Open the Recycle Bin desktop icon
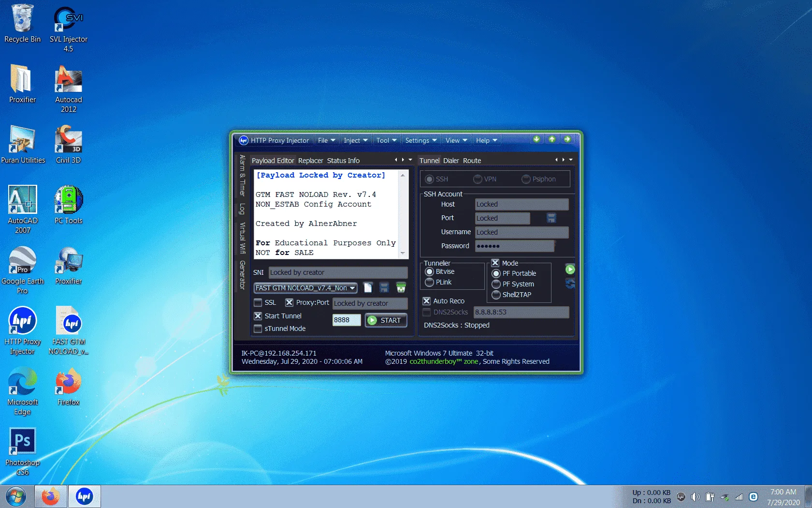The image size is (812, 508). [x=22, y=24]
